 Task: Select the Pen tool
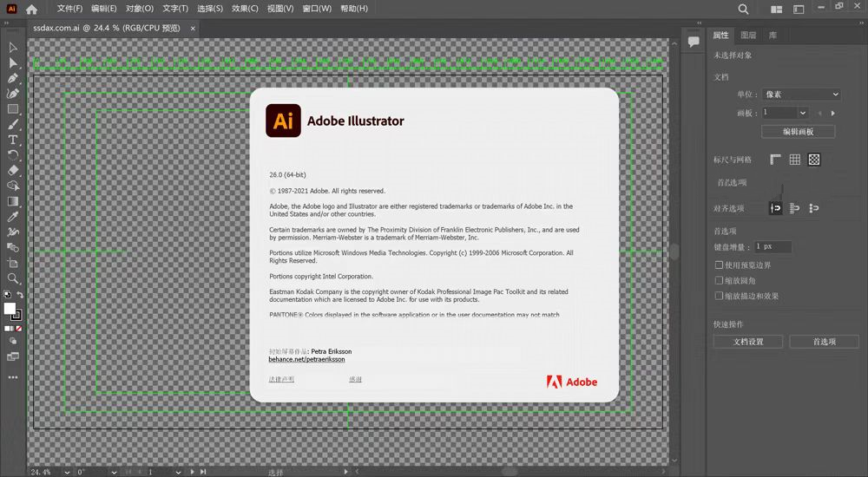coord(13,79)
